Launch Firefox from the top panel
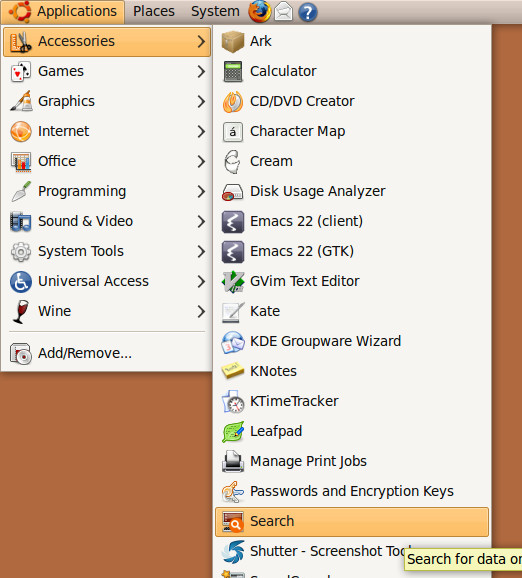This screenshot has height=578, width=522. coord(259,11)
